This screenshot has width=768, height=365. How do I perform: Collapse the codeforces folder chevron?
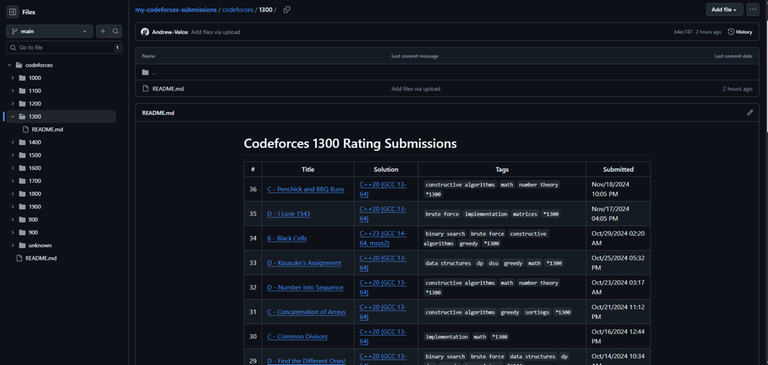pyautogui.click(x=9, y=65)
